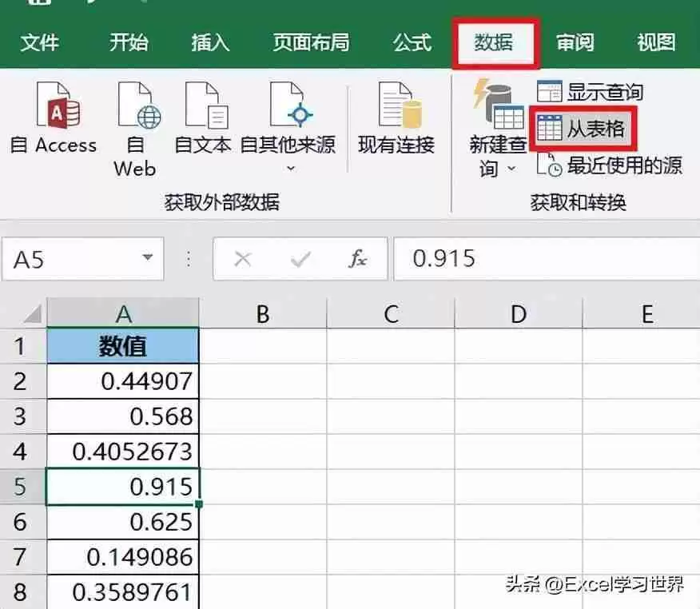Click the 文件 menu
Image resolution: width=700 pixels, height=609 pixels.
[x=42, y=43]
